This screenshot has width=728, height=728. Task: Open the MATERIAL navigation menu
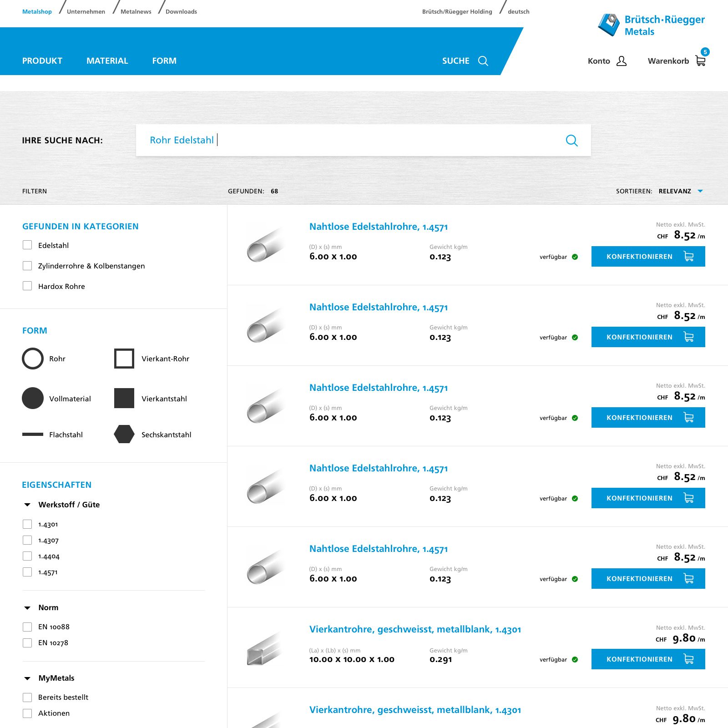(107, 61)
